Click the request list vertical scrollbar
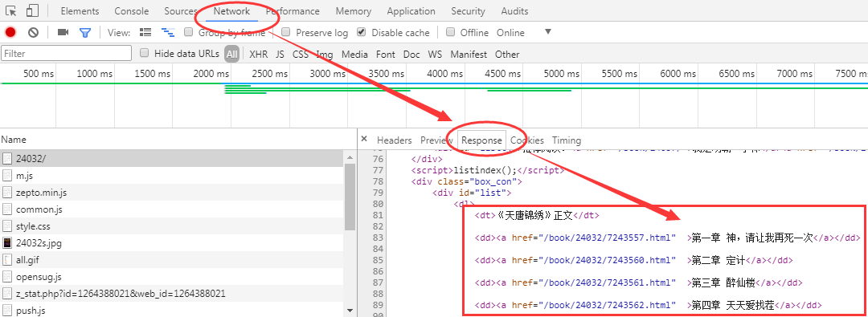 pyautogui.click(x=350, y=197)
